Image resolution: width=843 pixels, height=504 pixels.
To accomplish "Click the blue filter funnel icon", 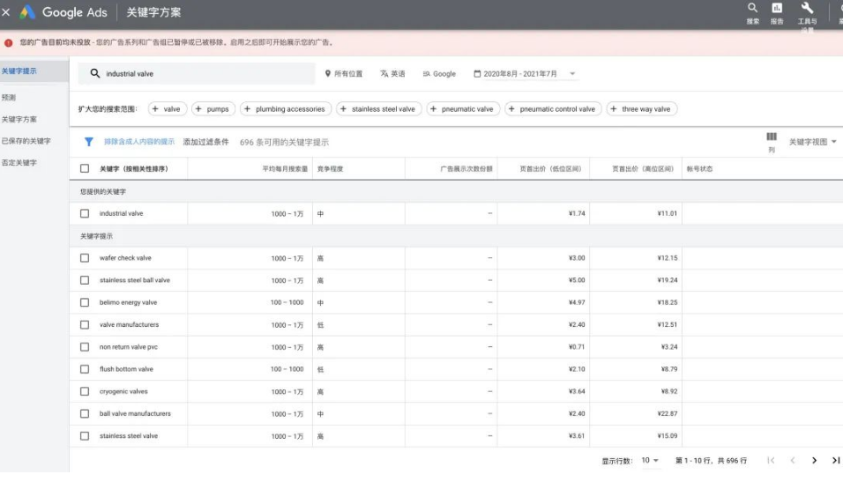I will point(88,142).
